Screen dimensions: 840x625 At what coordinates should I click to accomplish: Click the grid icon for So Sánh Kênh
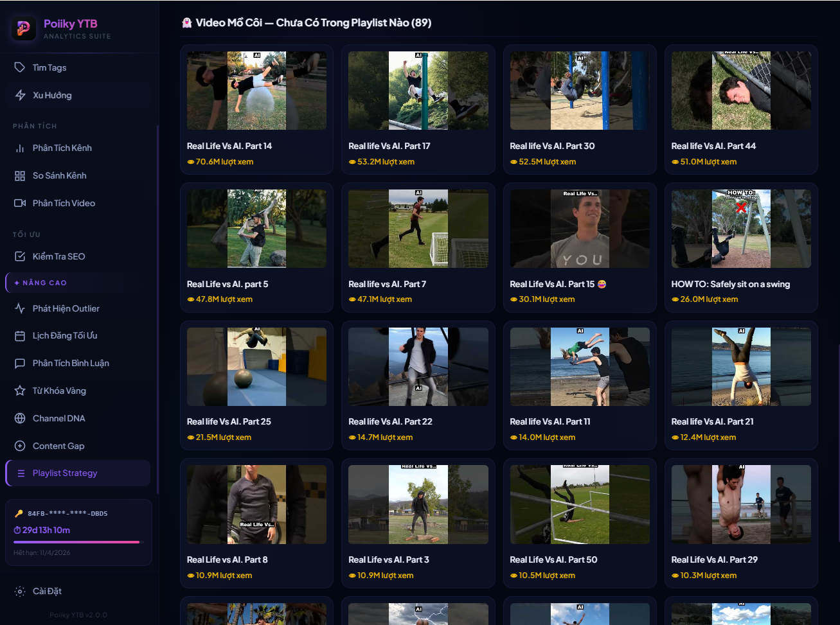click(20, 176)
